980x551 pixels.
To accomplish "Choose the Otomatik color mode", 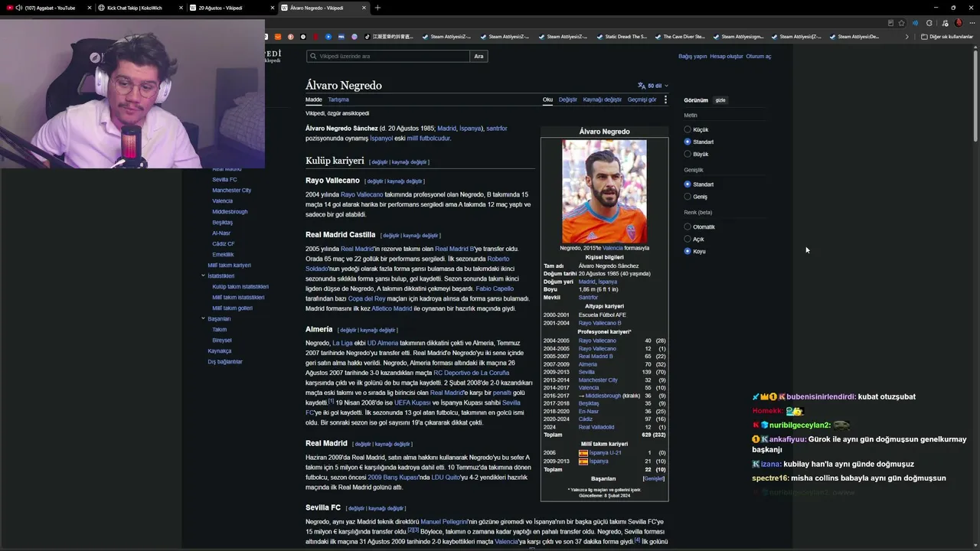I will (688, 227).
